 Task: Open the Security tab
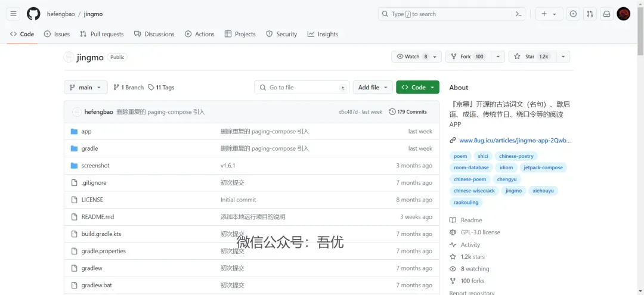pyautogui.click(x=281, y=34)
